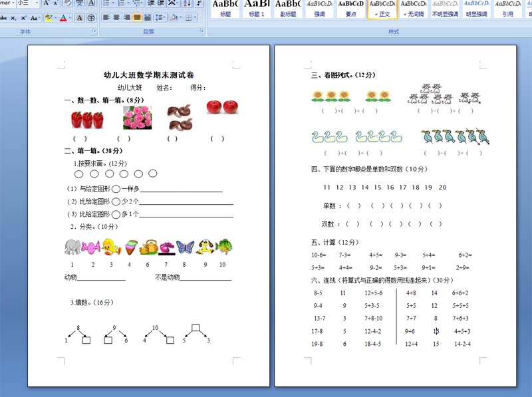This screenshot has height=397, width=532.
Task: Click the text 四、下面的数字哪些是单数和双数
Action: tap(356, 169)
